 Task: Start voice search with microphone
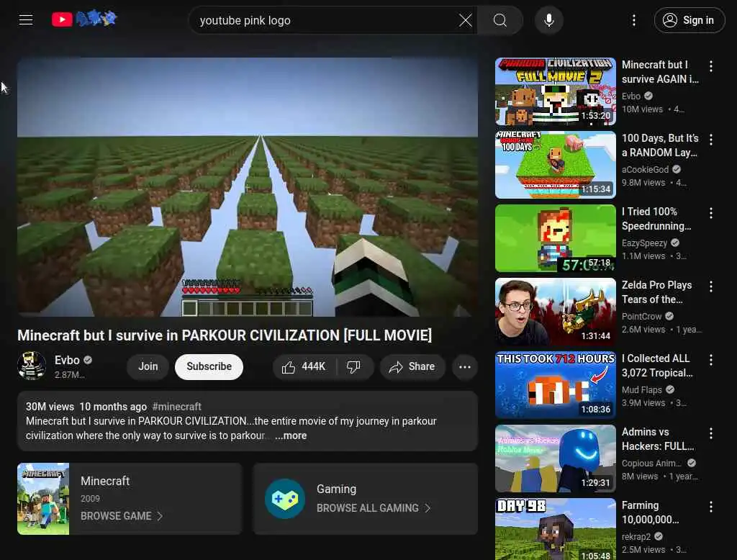549,20
